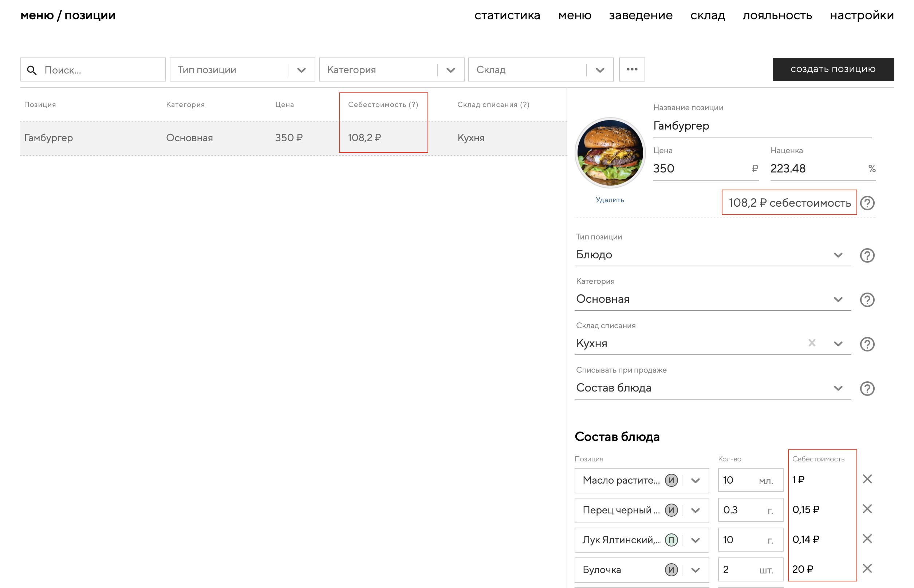914x588 pixels.
Task: Remove the Булочка ingredient row
Action: (x=867, y=569)
